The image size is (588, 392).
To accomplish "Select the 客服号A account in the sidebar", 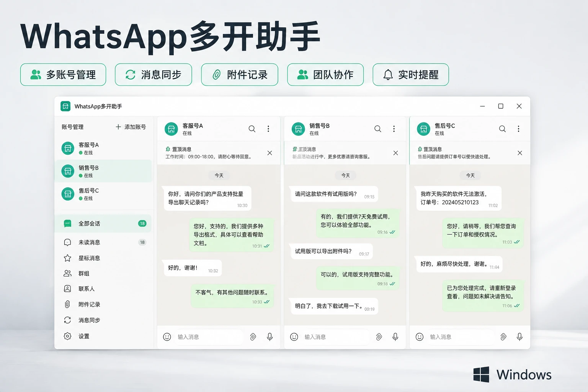I will click(x=103, y=149).
